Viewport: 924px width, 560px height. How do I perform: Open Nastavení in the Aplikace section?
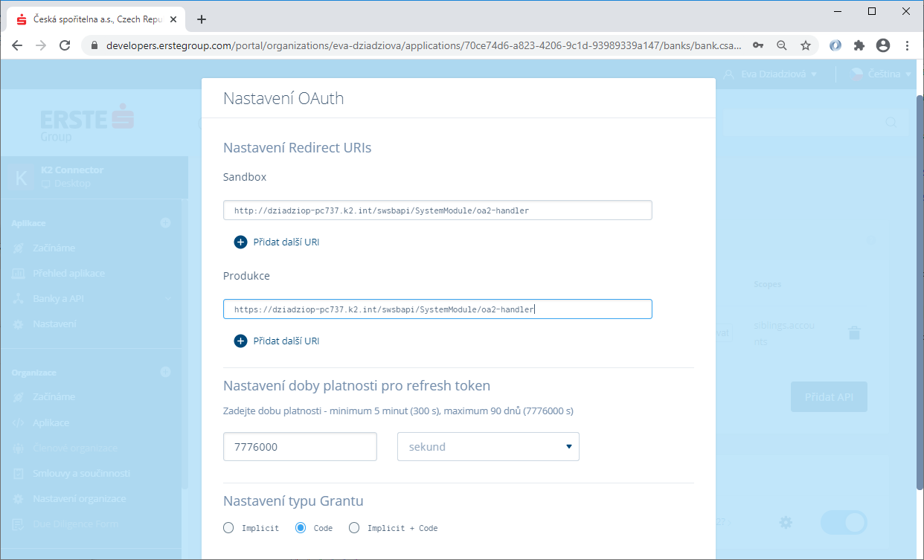54,324
